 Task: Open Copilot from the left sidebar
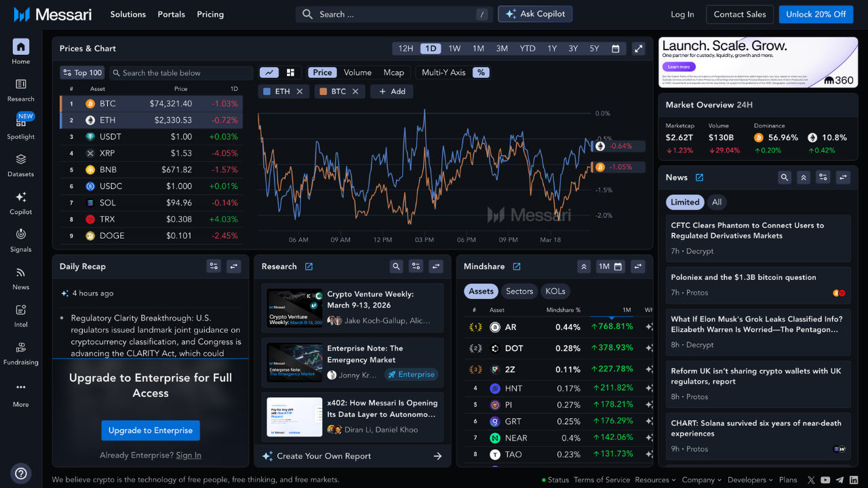pos(21,202)
